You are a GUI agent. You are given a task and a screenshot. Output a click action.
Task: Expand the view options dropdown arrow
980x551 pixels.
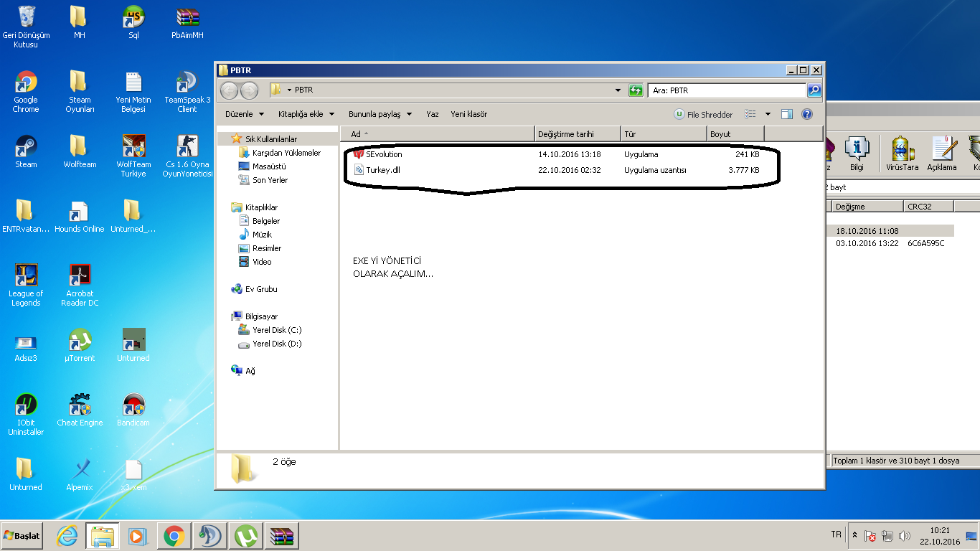point(768,114)
